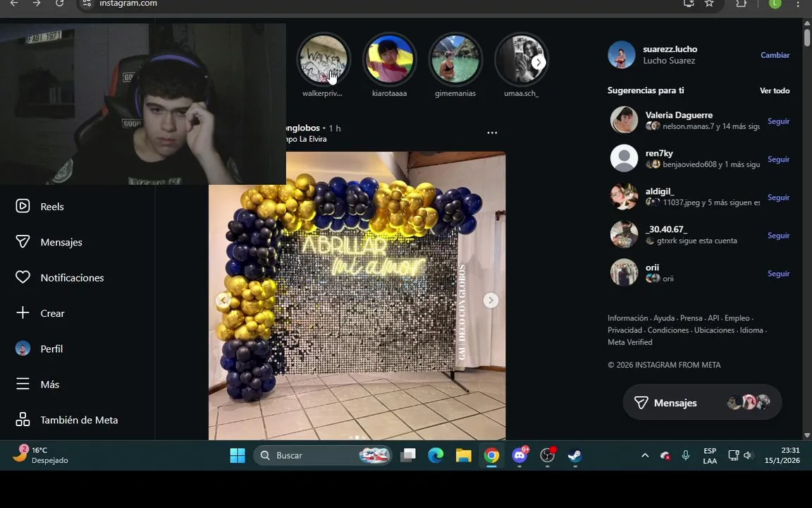This screenshot has width=812, height=508.
Task: Open suarezz.lucho profile avatar
Action: point(622,55)
